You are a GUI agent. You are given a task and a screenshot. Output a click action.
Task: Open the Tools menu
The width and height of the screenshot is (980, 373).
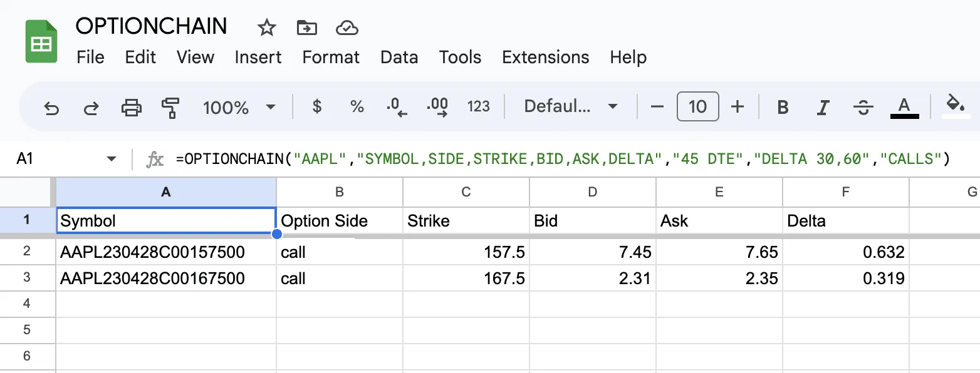460,58
